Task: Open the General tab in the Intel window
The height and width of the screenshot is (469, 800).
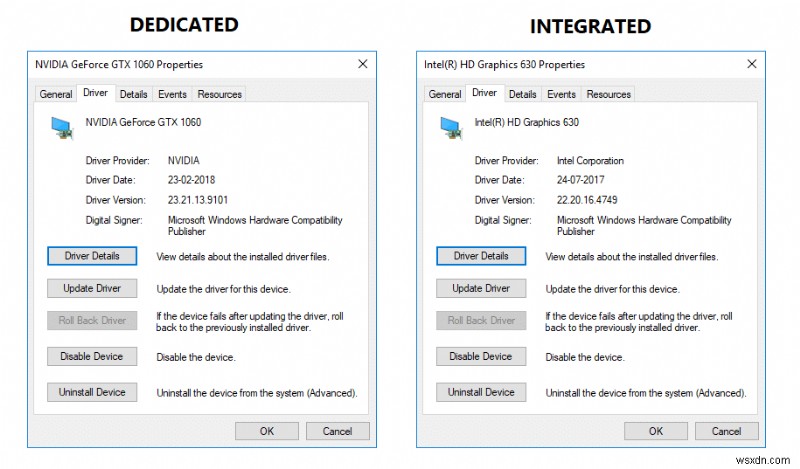Action: [445, 94]
